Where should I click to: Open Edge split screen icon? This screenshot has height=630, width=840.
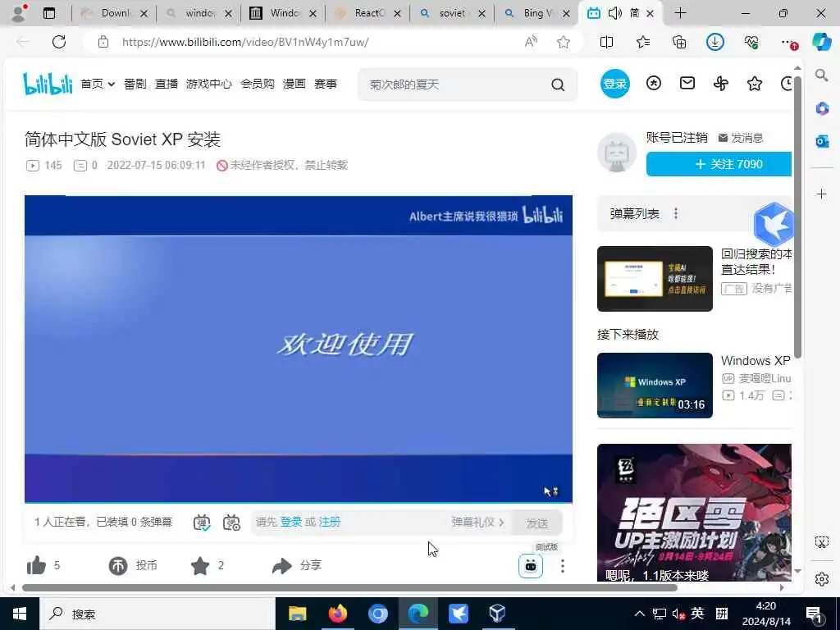[x=606, y=42]
